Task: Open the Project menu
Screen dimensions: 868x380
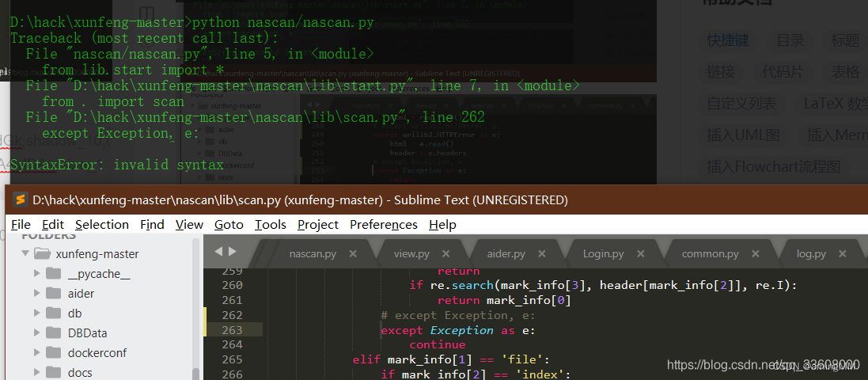Action: pyautogui.click(x=318, y=224)
